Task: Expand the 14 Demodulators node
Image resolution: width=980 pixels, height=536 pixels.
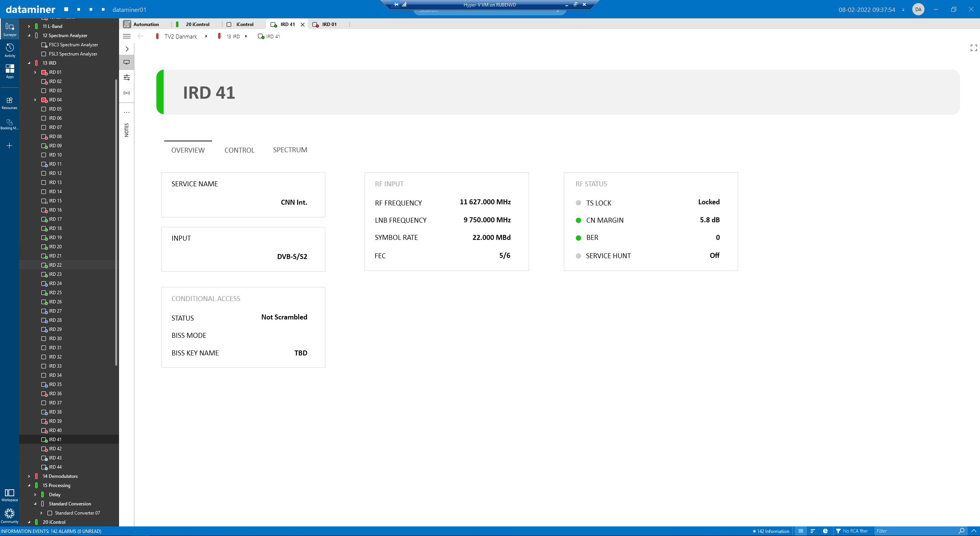Action: tap(29, 476)
